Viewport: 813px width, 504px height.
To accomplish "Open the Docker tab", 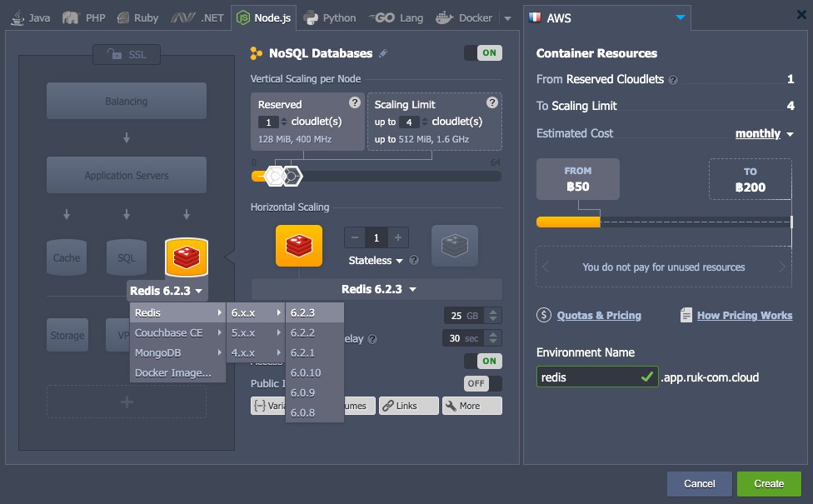I will click(x=463, y=18).
